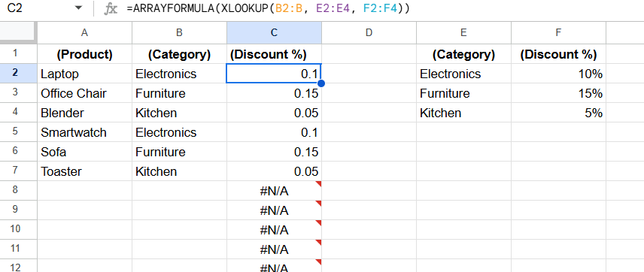Click the #N/A cell in row 10
Screen dimensions: 644x272
click(x=274, y=230)
